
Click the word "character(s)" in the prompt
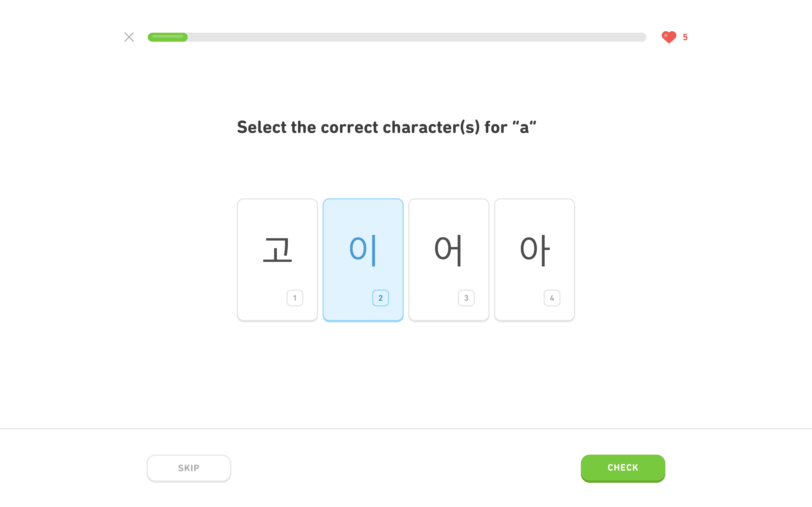[x=431, y=127]
